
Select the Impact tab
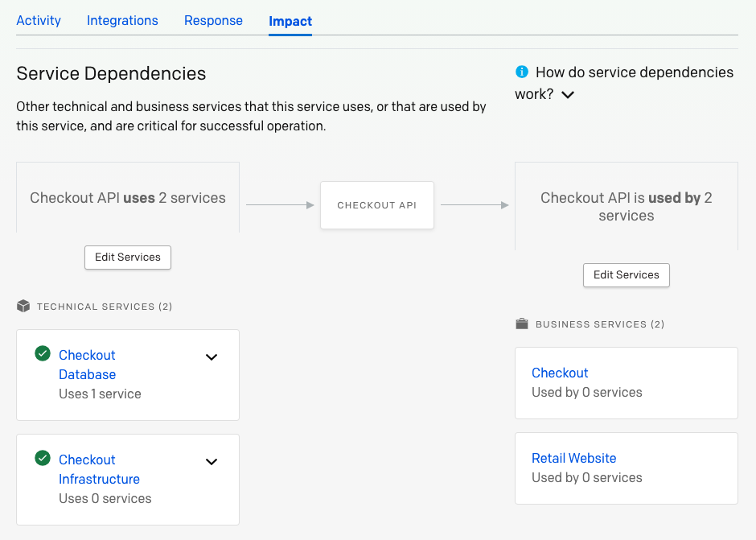click(x=290, y=21)
